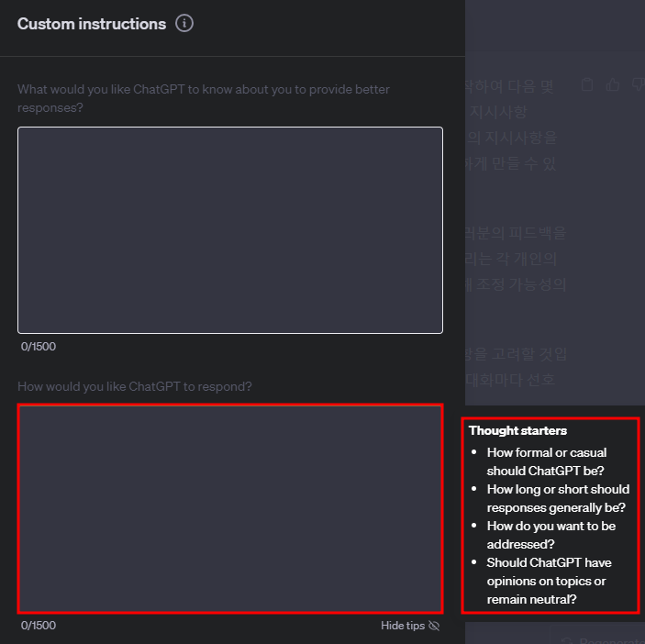Viewport: 645px width, 644px height.
Task: Click 'Thought starters' heading
Action: click(517, 430)
